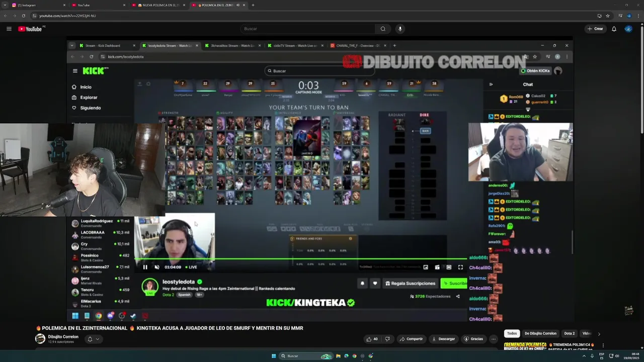Open the Chrome three-dot menu
The image size is (644, 362).
[637, 16]
